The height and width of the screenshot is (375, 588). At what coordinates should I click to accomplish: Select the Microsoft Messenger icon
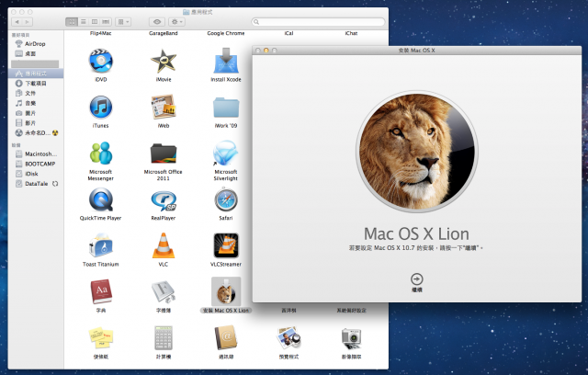pos(100,153)
